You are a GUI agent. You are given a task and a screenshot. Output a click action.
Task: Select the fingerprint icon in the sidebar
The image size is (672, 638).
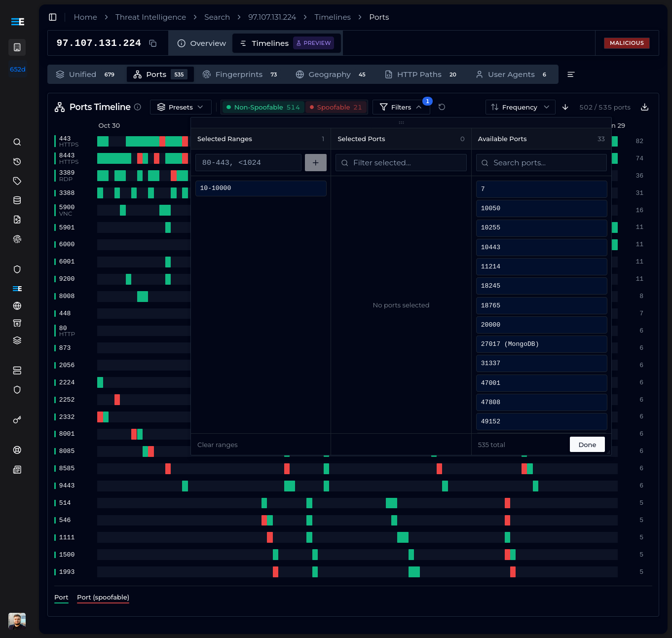click(17, 239)
